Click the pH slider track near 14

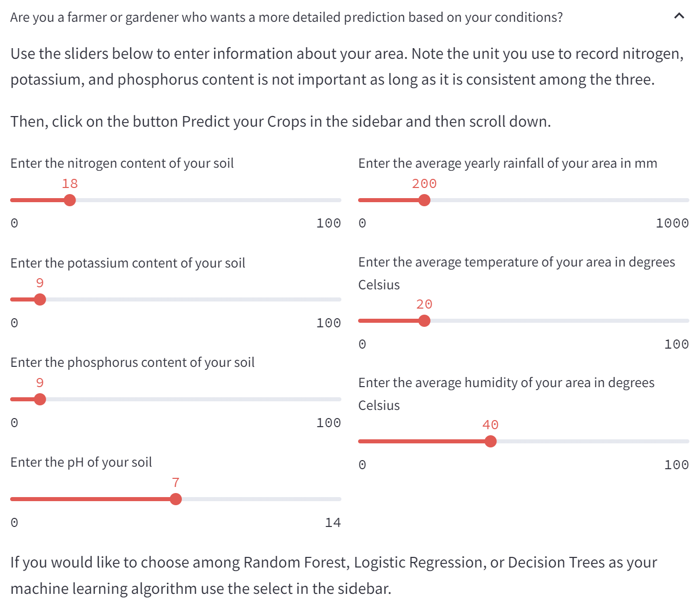tap(336, 499)
